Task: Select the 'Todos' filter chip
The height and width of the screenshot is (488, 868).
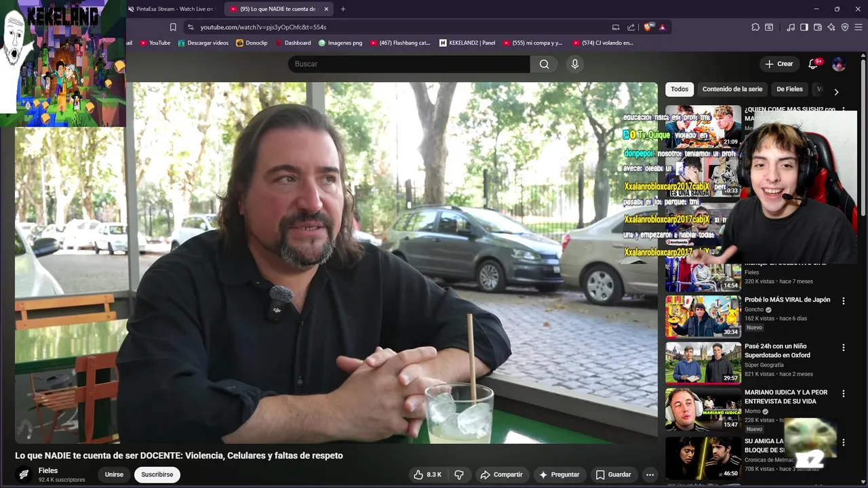Action: coord(679,89)
